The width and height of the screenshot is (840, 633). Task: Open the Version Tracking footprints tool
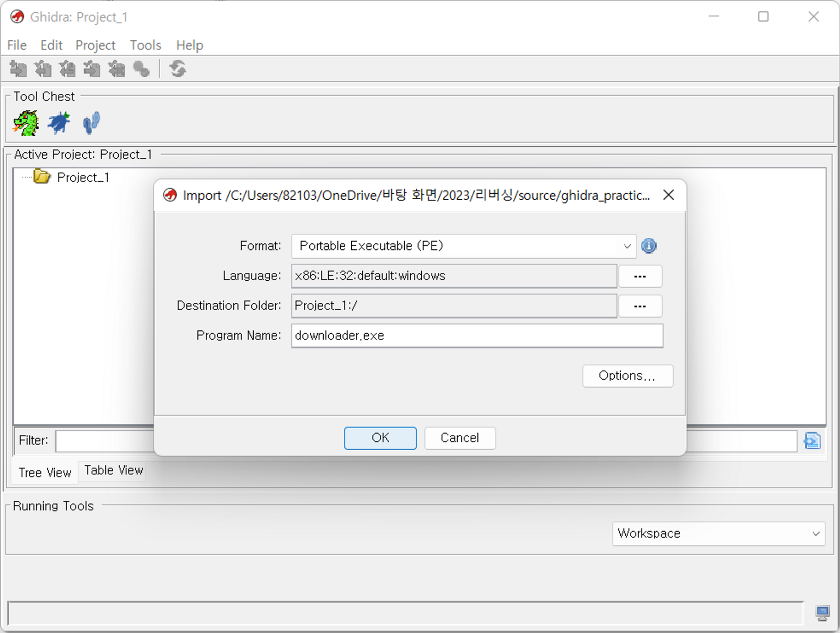[x=91, y=123]
